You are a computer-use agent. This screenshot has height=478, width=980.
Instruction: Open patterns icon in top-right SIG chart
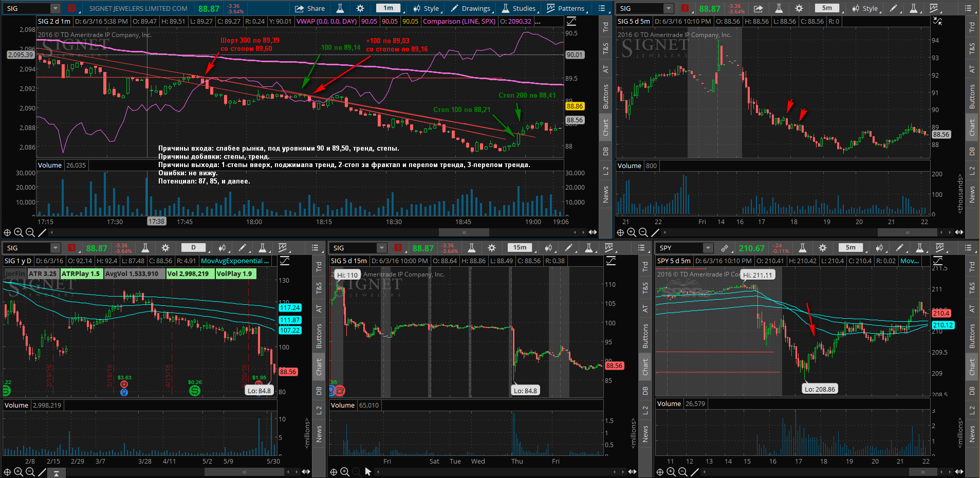click(x=934, y=8)
